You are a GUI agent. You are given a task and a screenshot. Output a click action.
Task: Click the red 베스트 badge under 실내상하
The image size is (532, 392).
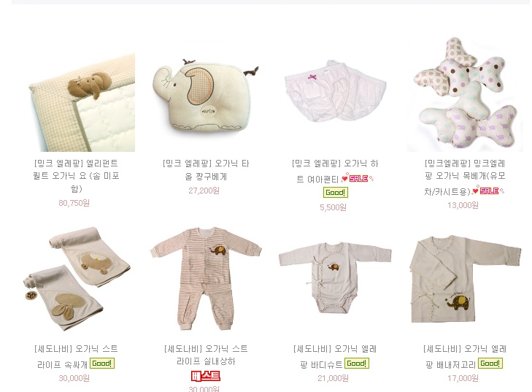click(x=206, y=377)
